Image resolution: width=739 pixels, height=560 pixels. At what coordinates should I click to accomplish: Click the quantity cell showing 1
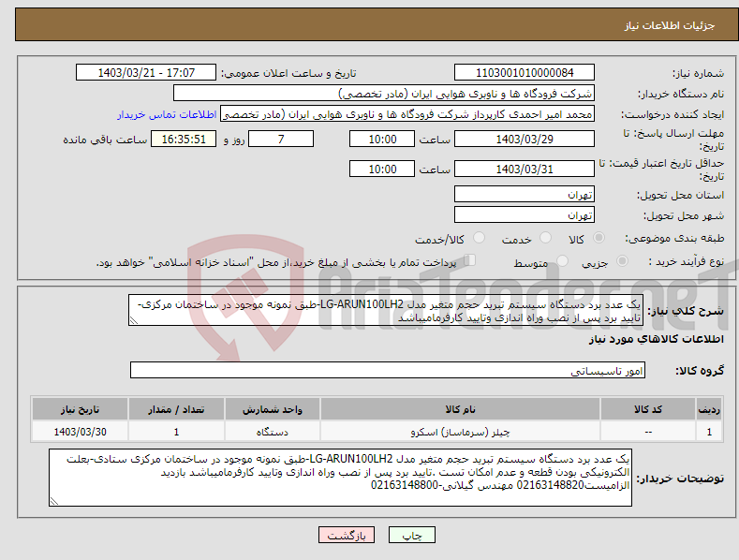click(176, 432)
